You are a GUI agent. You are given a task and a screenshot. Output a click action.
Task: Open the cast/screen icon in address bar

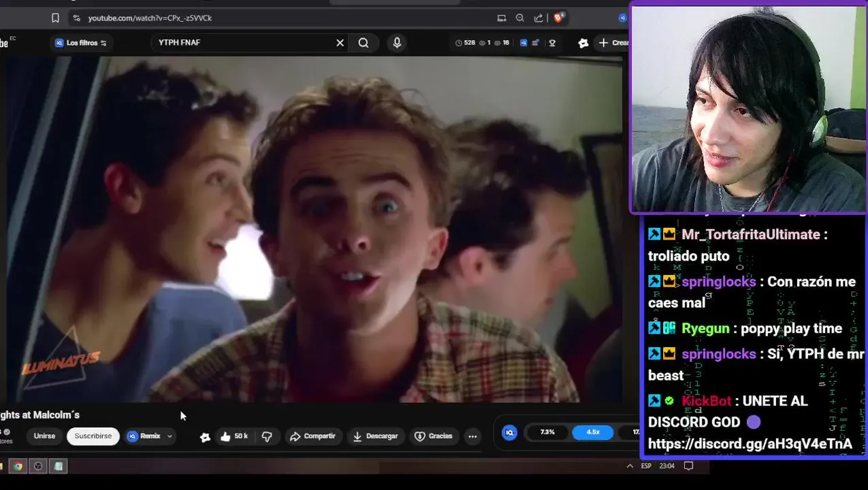tap(502, 18)
